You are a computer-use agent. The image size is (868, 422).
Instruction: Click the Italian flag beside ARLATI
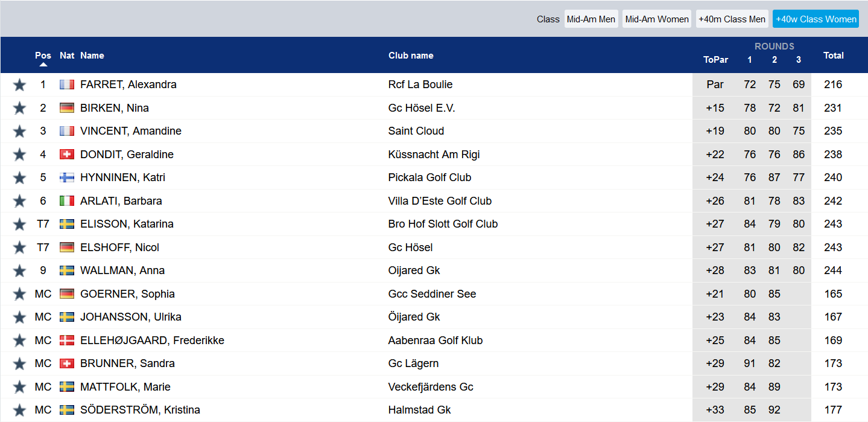67,201
